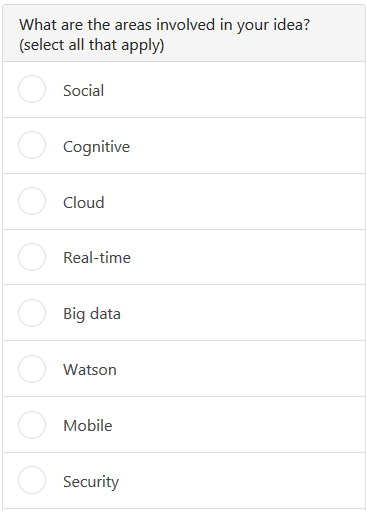Click the Security label text
366x511 pixels.
[x=91, y=482]
